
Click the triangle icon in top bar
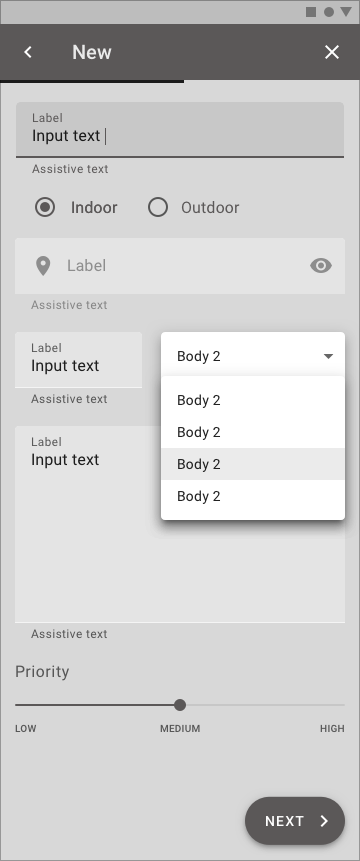click(x=346, y=12)
